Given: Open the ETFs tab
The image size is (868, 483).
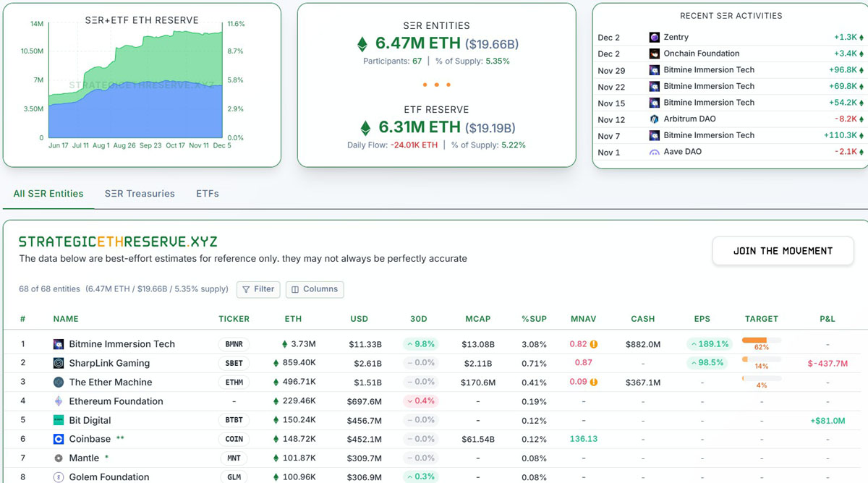Looking at the screenshot, I should click(x=207, y=193).
